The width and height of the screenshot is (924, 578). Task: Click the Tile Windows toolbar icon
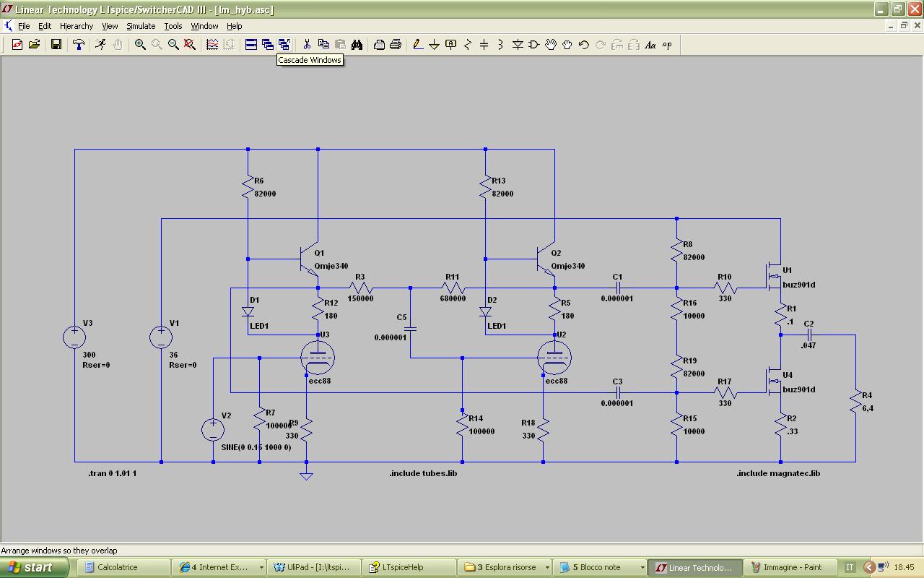(251, 45)
